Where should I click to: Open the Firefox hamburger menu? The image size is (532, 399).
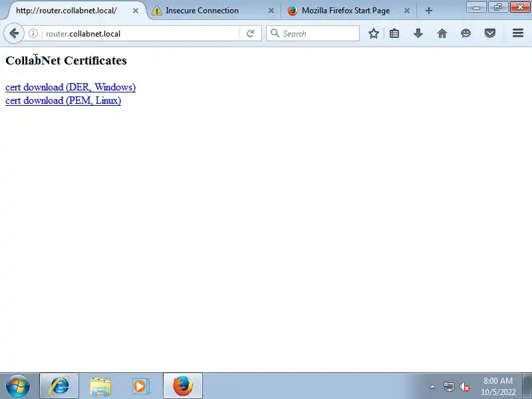518,33
